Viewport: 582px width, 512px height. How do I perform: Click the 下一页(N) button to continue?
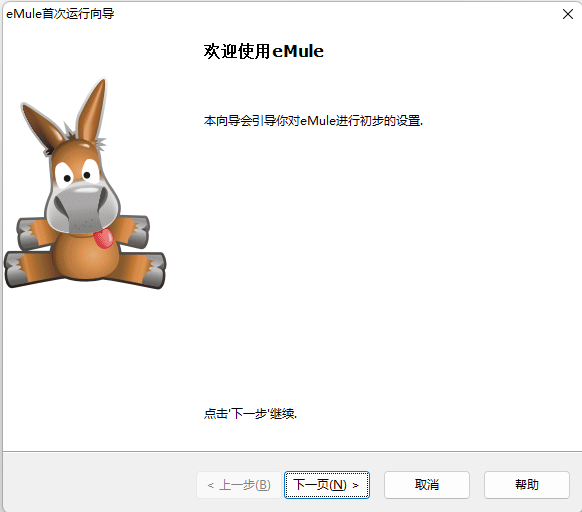tap(327, 485)
